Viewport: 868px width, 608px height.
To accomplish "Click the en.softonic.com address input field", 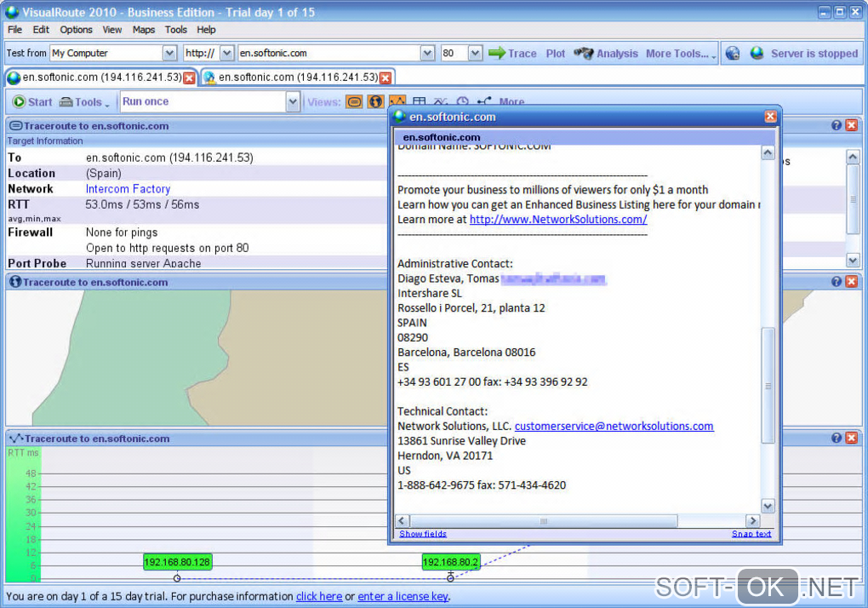I will point(329,53).
